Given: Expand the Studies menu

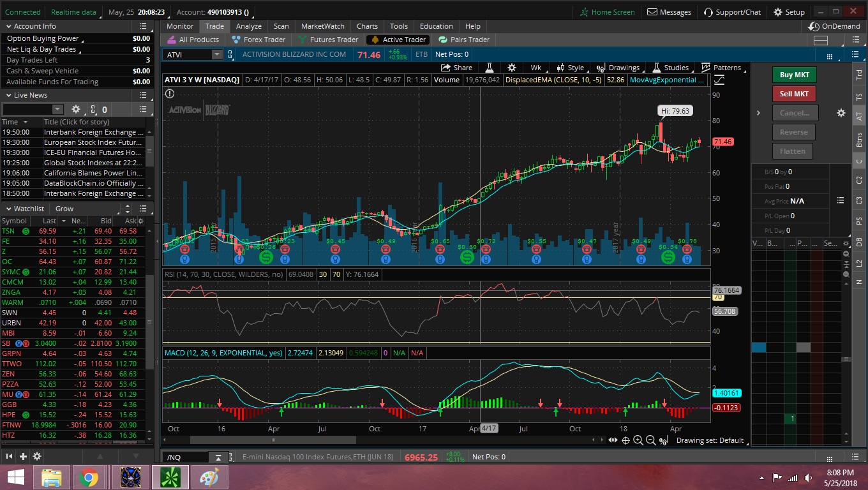Looking at the screenshot, I should 671,68.
